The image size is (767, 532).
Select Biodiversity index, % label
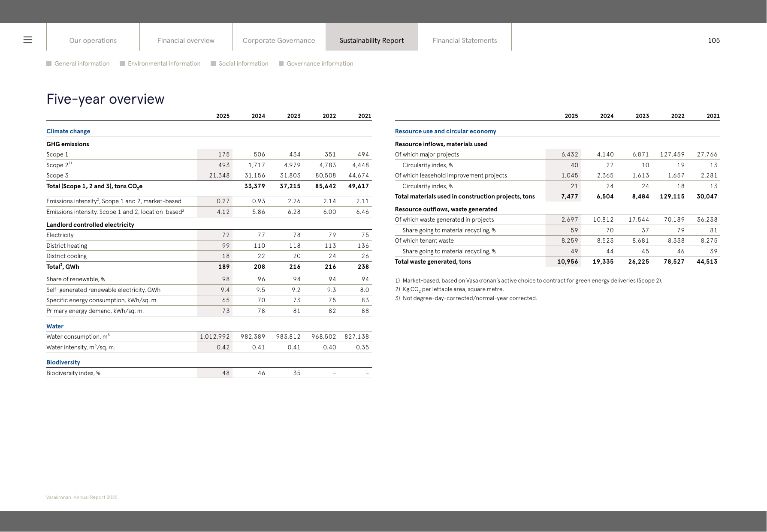(73, 373)
